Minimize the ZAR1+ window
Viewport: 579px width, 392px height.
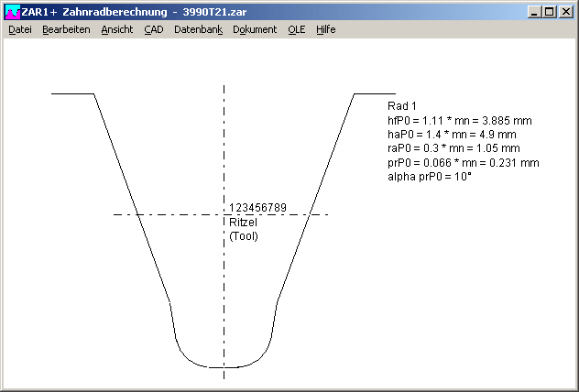pos(535,12)
